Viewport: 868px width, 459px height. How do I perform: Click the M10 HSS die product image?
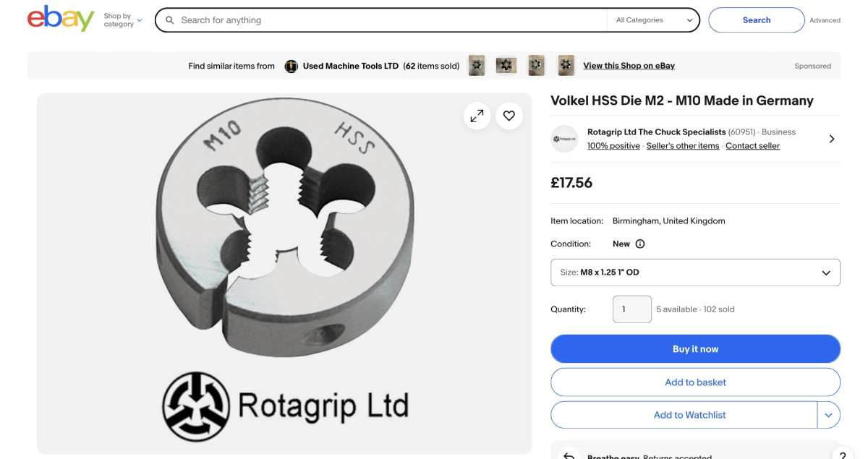(x=284, y=273)
